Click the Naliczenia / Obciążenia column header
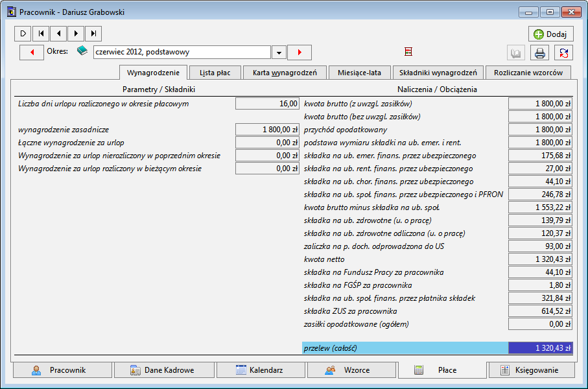The width and height of the screenshot is (588, 389). (437, 89)
